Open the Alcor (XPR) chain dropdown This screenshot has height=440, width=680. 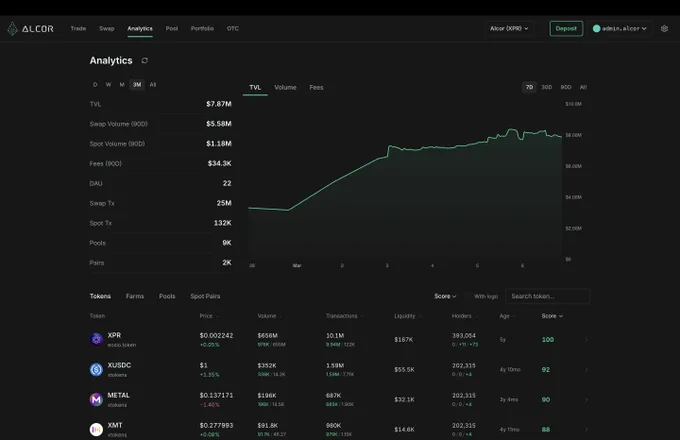pos(509,29)
